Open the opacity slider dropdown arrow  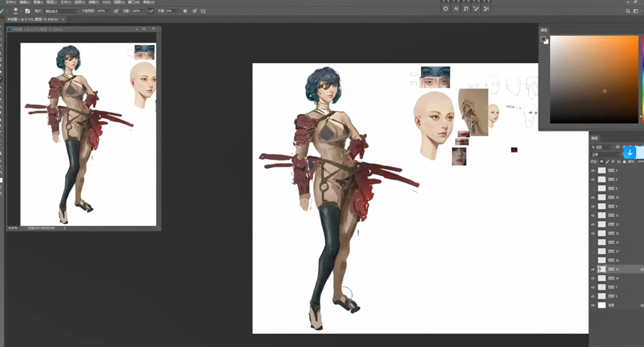coord(109,11)
